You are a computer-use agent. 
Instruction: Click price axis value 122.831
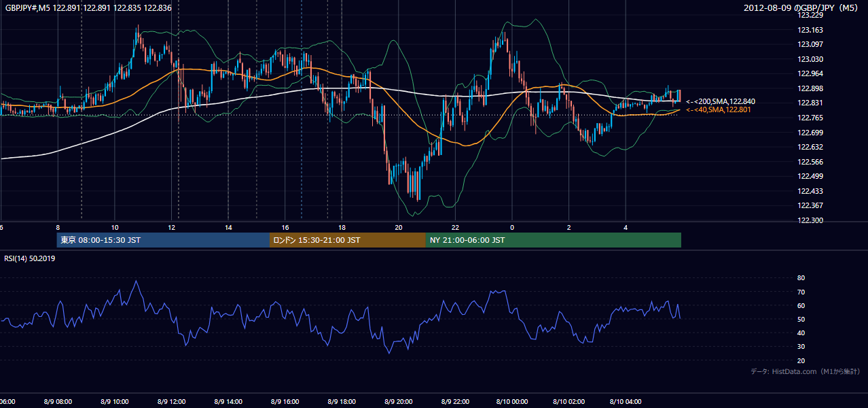tap(811, 103)
